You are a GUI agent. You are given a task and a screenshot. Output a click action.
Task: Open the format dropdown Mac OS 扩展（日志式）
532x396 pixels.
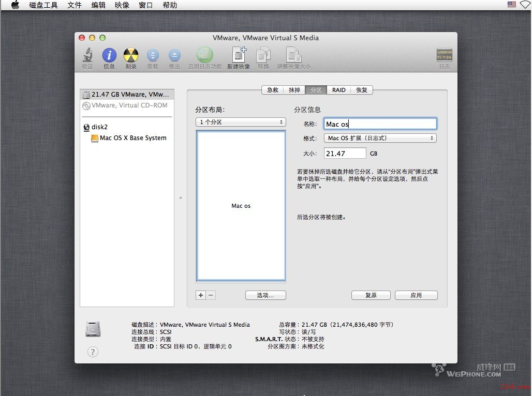point(380,138)
